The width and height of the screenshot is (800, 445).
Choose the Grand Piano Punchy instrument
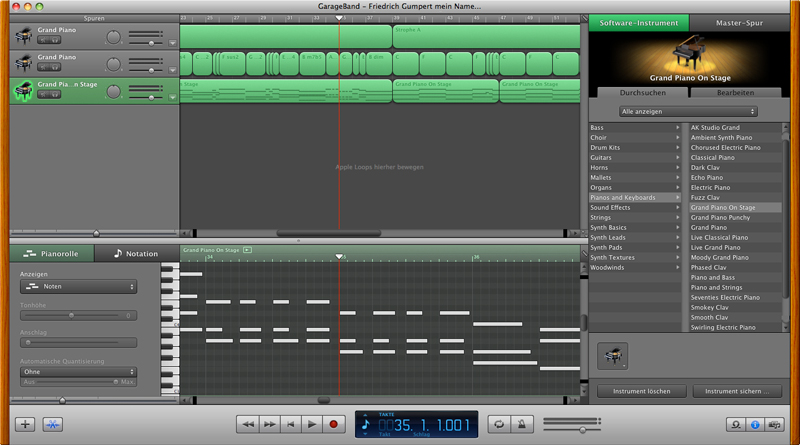point(735,217)
